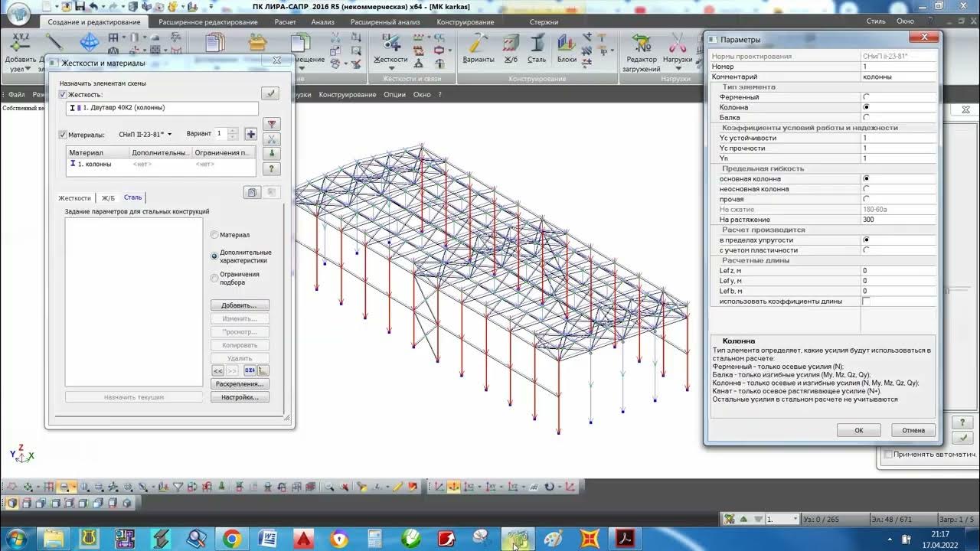This screenshot has height=551, width=980.
Task: Open the status bar number '1.' dropdown
Action: [x=795, y=520]
